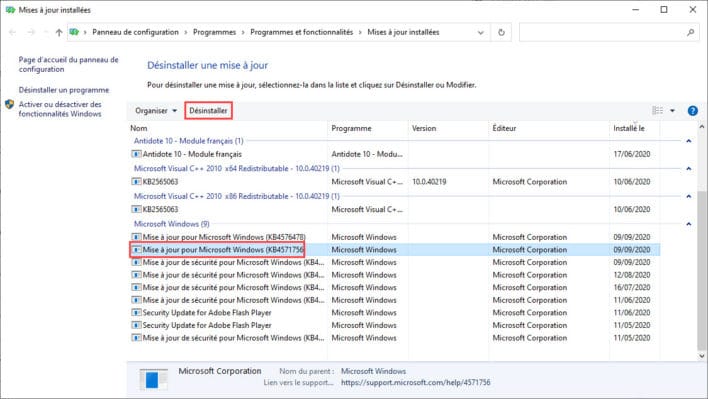Click the x86 Redistributable group header
The width and height of the screenshot is (708, 399).
tap(237, 196)
